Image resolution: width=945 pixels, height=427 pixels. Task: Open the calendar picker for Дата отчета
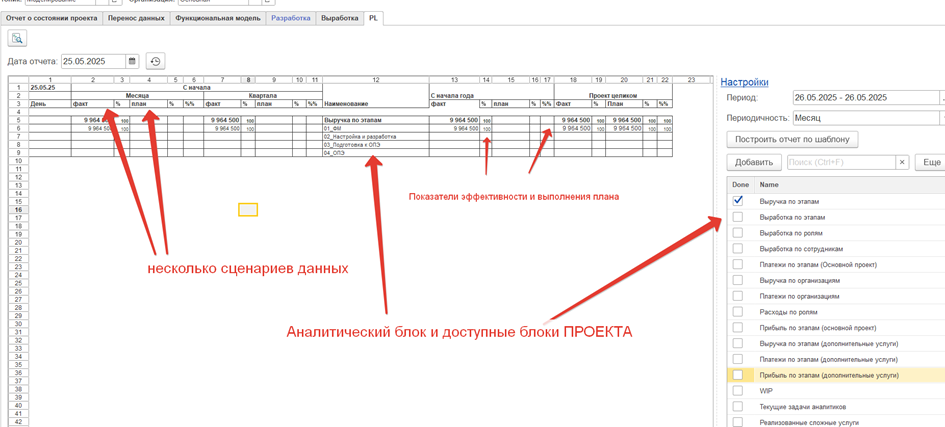click(133, 61)
